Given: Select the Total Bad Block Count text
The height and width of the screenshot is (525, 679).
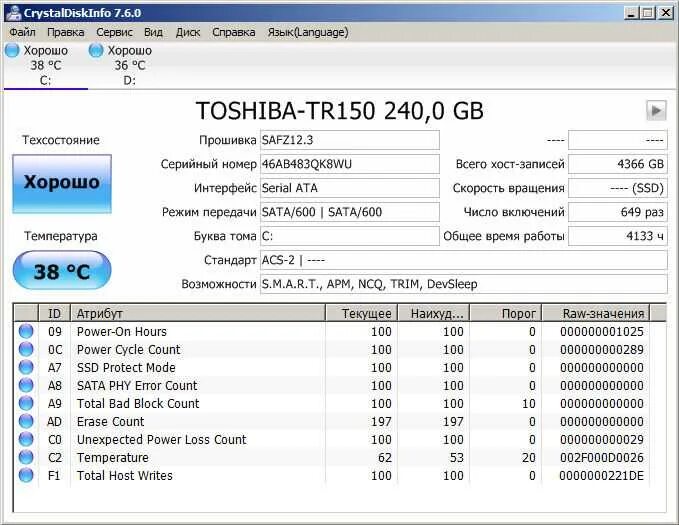Looking at the screenshot, I should [x=138, y=404].
